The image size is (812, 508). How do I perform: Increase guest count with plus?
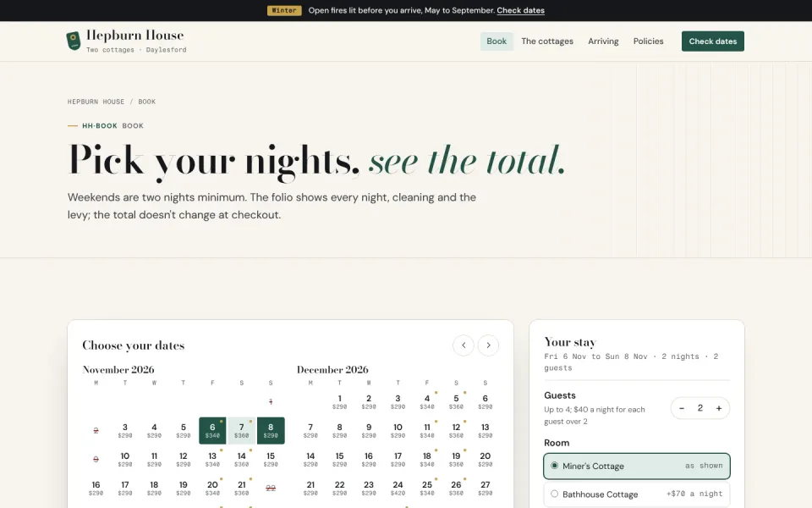click(719, 408)
